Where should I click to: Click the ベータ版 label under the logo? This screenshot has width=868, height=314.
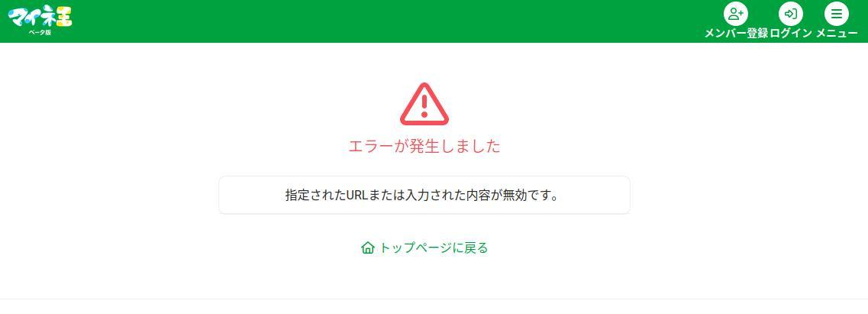tap(40, 33)
